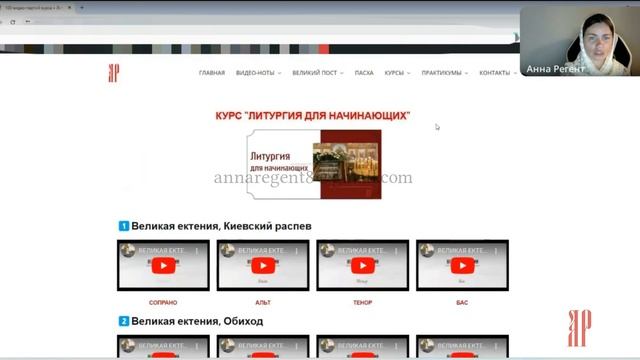Click video title on Бас Киевский video
This screenshot has height=360, width=640.
coord(460,251)
